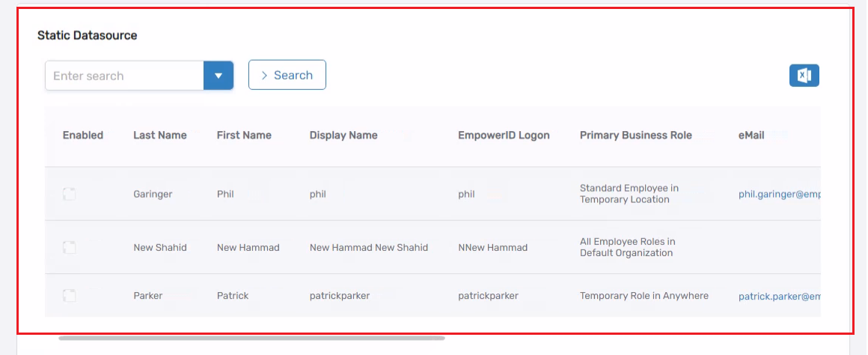Export the table with the Excel icon
This screenshot has height=355, width=868.
tap(804, 76)
